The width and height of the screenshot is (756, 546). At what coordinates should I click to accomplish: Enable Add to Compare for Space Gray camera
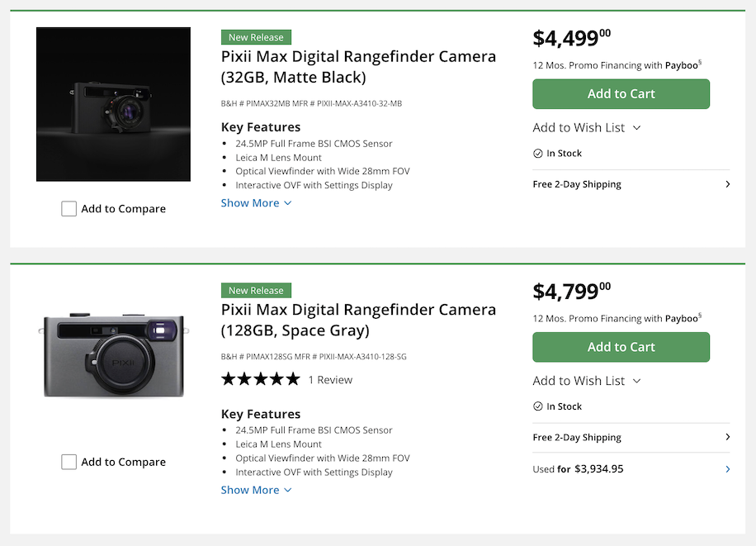click(x=69, y=461)
